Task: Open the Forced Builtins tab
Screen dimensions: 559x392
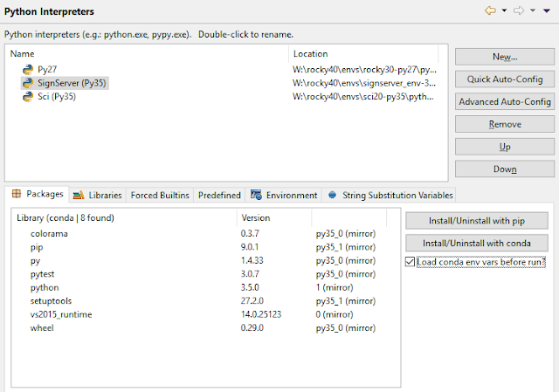Action: click(x=160, y=195)
